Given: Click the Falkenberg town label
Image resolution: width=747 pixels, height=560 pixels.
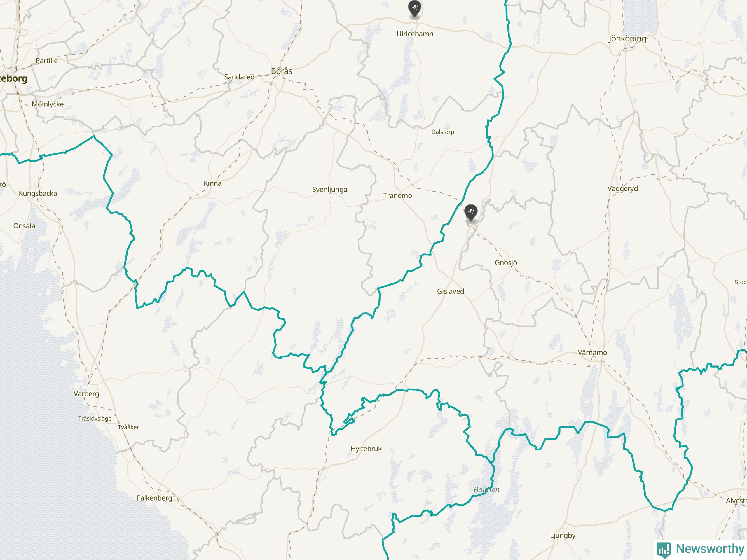Looking at the screenshot, I should 154,498.
